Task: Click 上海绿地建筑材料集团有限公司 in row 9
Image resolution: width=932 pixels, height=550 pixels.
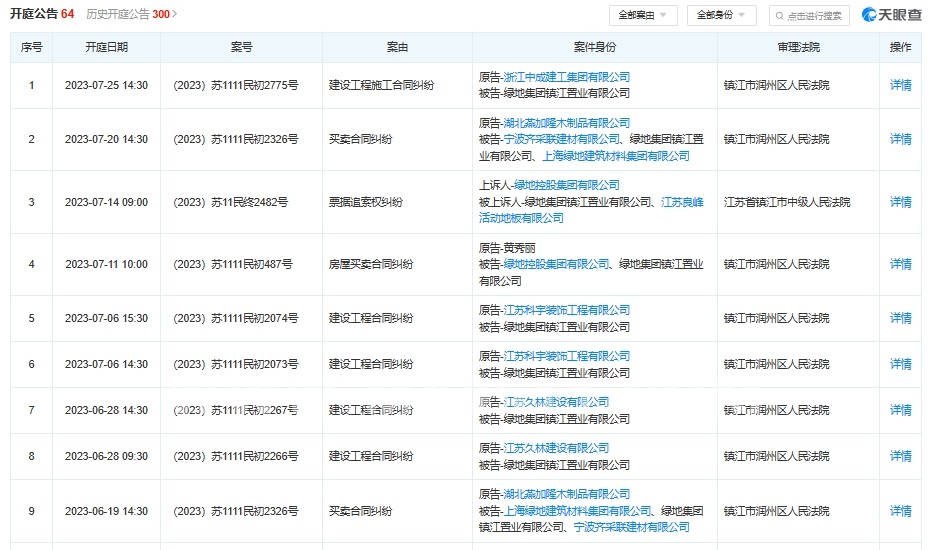Action: point(577,511)
